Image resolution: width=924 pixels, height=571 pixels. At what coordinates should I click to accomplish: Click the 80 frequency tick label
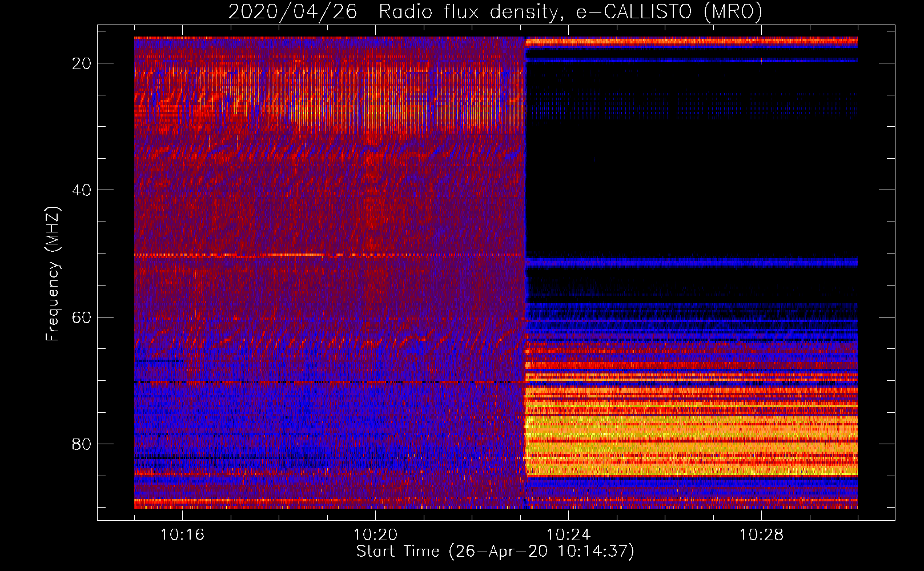[82, 444]
